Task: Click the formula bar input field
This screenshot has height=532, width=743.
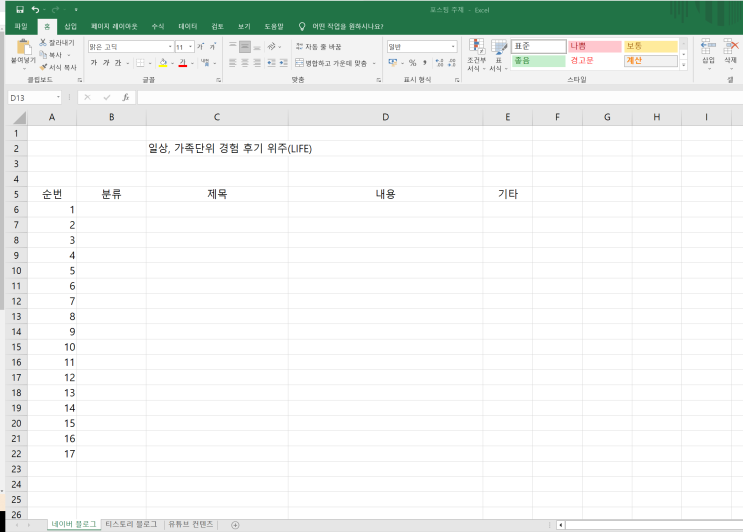Action: [x=440, y=98]
